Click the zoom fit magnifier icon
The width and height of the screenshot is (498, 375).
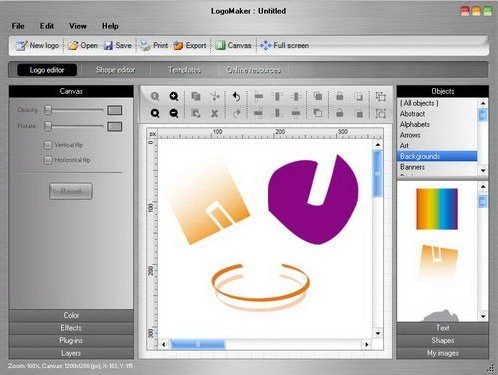click(155, 113)
